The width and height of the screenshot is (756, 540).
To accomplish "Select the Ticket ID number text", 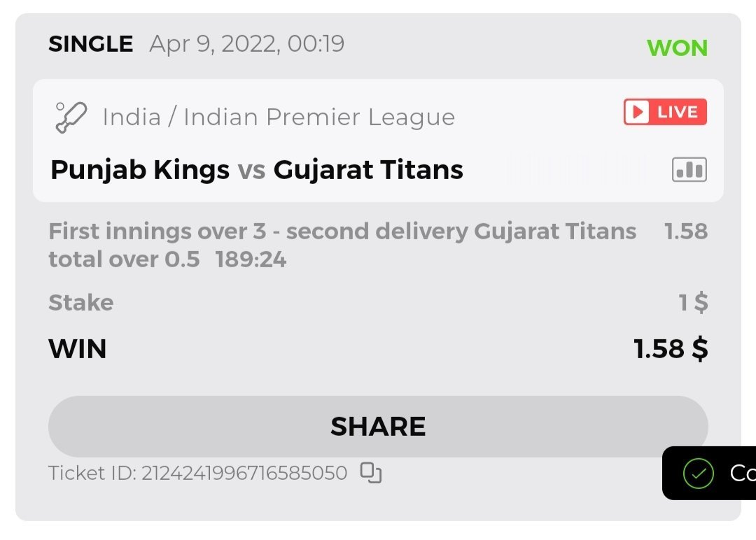I will tap(244, 474).
